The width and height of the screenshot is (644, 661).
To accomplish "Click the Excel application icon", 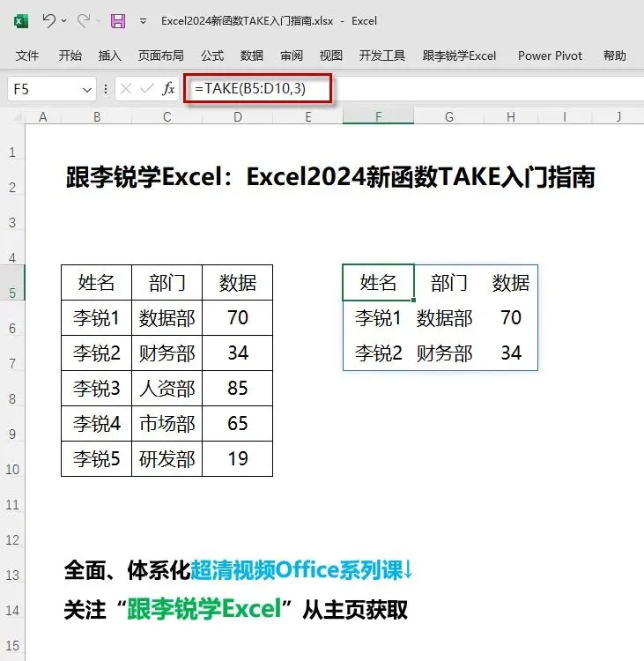I will 21,20.
